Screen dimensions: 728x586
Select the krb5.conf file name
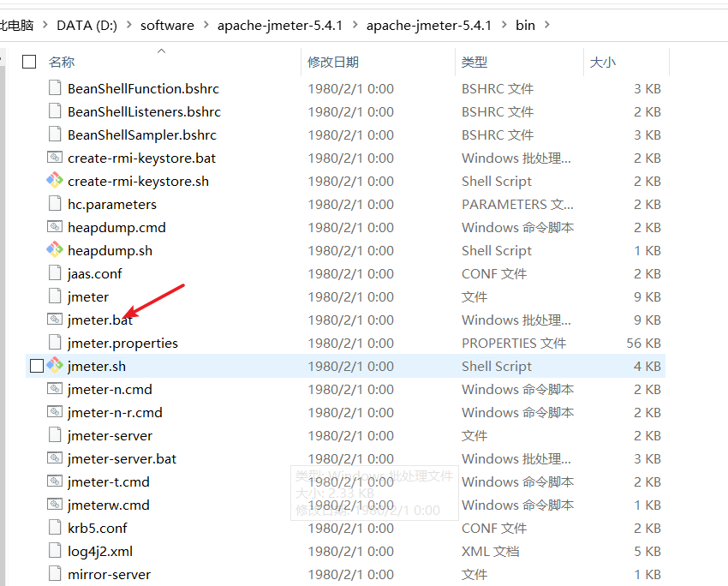tap(98, 528)
